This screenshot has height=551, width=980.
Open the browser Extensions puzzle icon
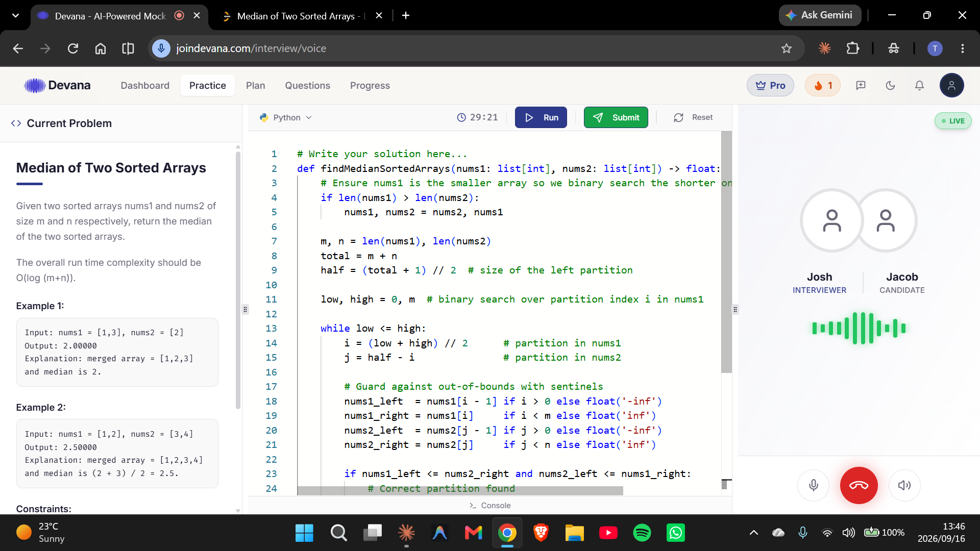(852, 48)
